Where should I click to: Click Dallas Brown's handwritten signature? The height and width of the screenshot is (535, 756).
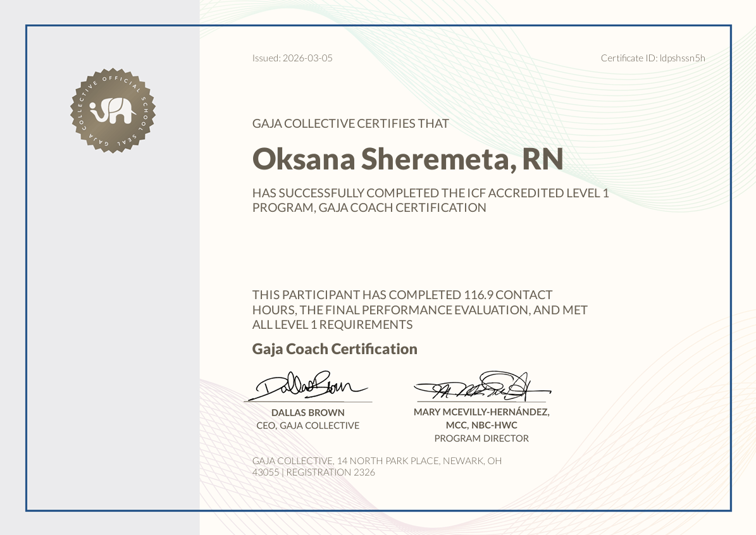pyautogui.click(x=309, y=386)
